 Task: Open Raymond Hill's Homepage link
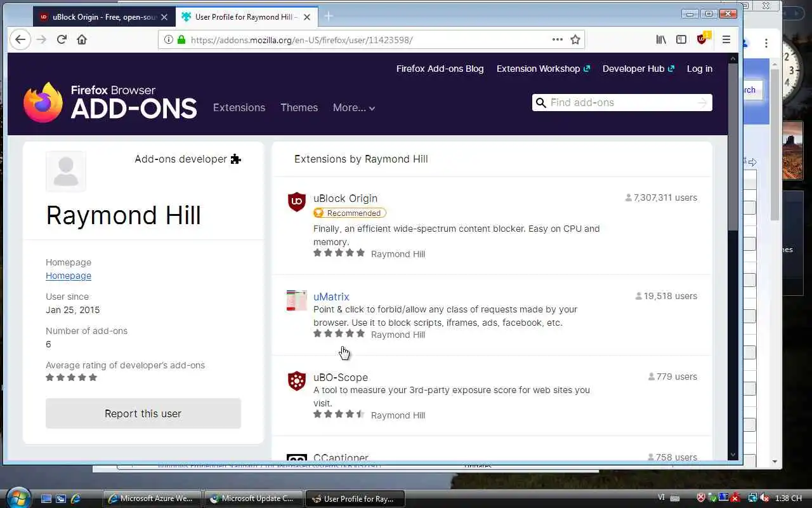coord(69,276)
